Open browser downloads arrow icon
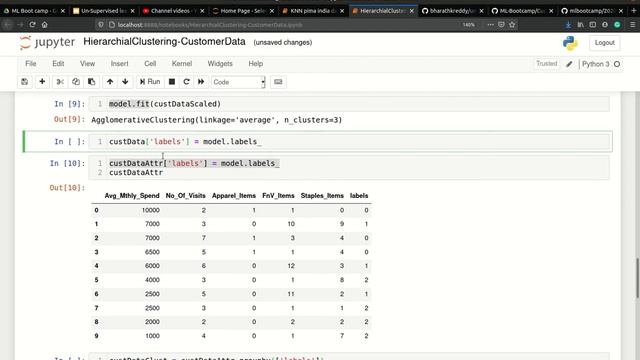This screenshot has width=640, height=360. click(568, 24)
